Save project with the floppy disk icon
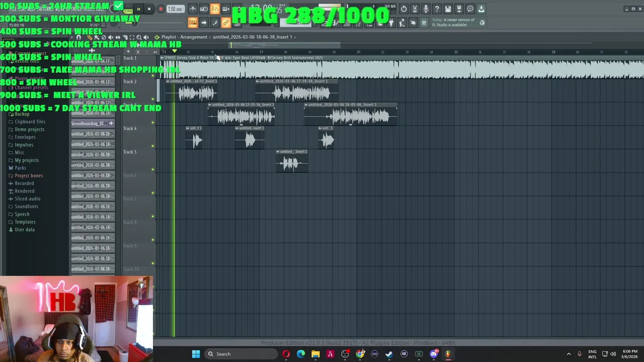This screenshot has width=644, height=362. point(448,9)
